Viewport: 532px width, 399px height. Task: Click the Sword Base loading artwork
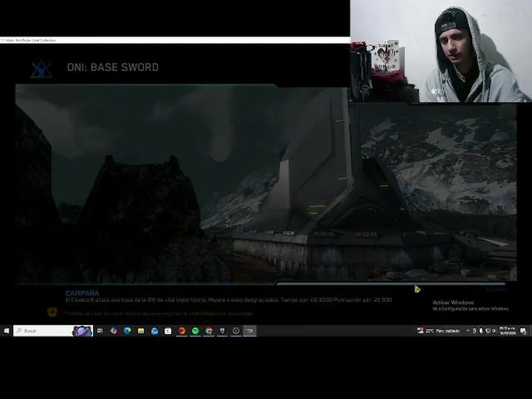pos(265,183)
